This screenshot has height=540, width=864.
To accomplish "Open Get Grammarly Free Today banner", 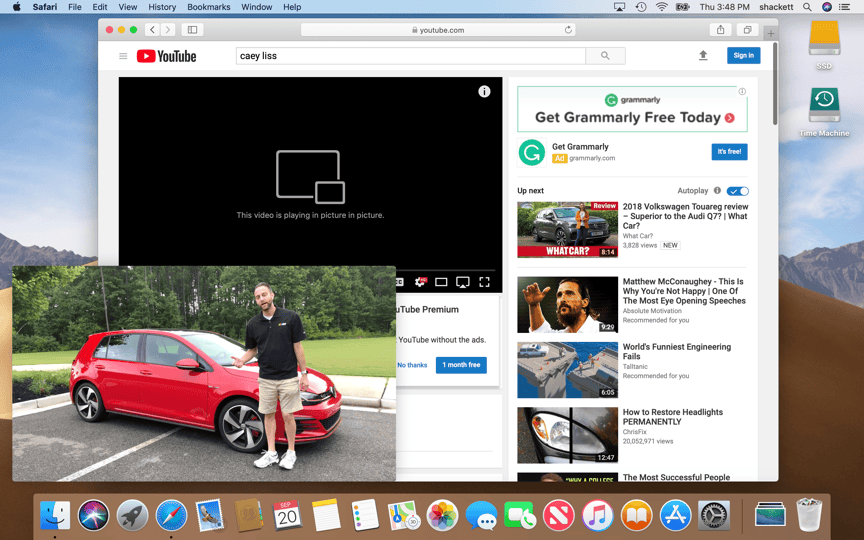I will [x=632, y=109].
